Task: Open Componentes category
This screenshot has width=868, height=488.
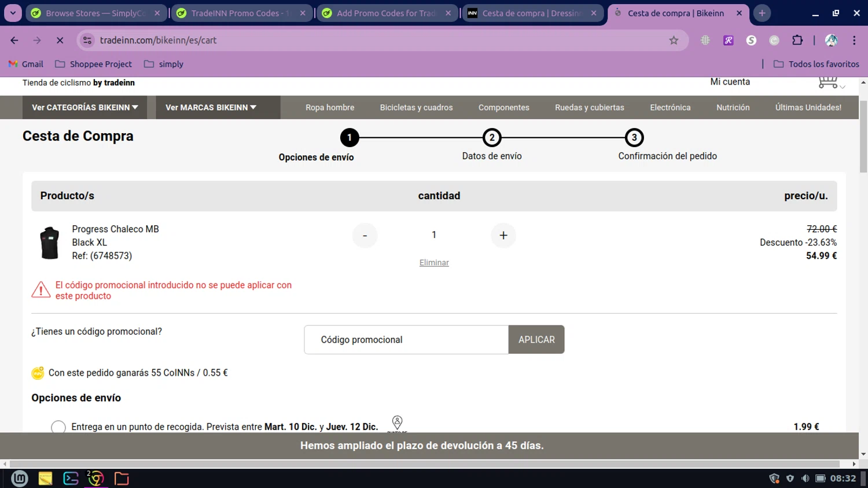Action: (x=503, y=107)
